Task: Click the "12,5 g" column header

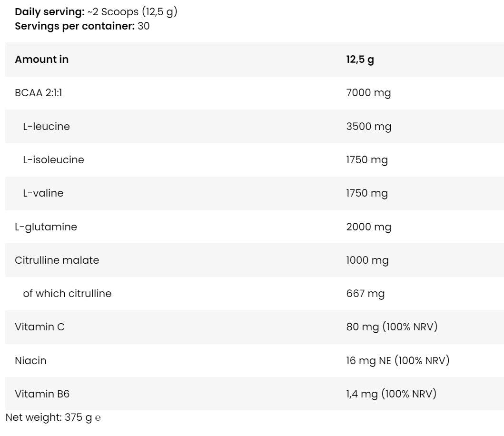Action: coord(360,59)
